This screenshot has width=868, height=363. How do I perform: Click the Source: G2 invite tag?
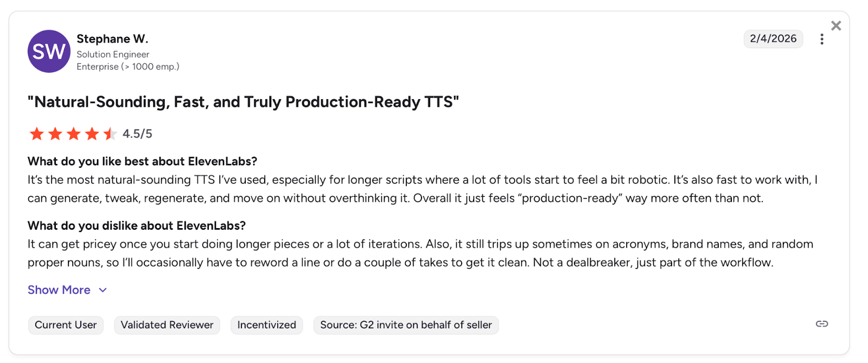[406, 325]
